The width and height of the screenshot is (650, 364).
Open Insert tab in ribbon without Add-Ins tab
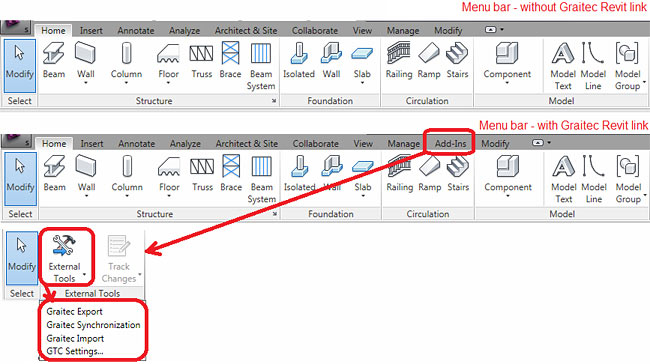tap(91, 31)
